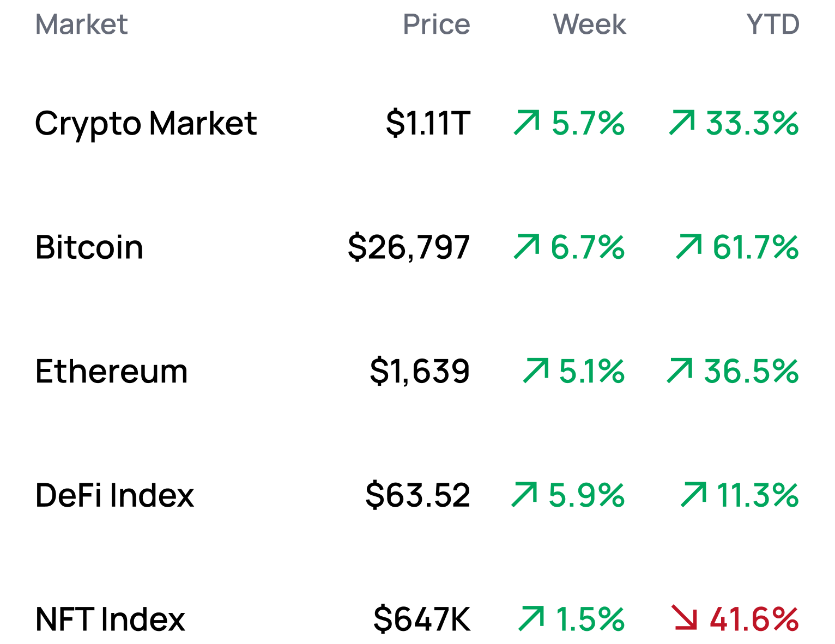Click the Crypto Market YTD up arrow
The height and width of the screenshot is (644, 835).
point(682,123)
